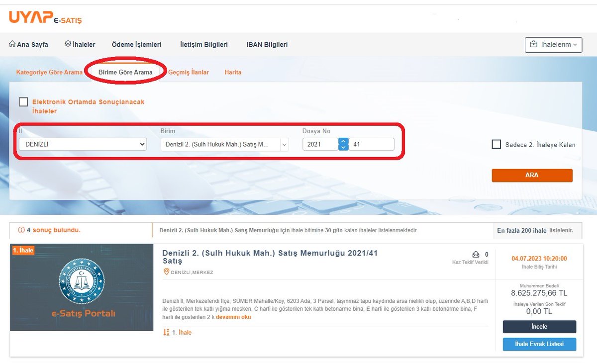The image size is (597, 364).
Task: Click the warning icon by 4 sonuç bulundu
Action: coord(21,230)
